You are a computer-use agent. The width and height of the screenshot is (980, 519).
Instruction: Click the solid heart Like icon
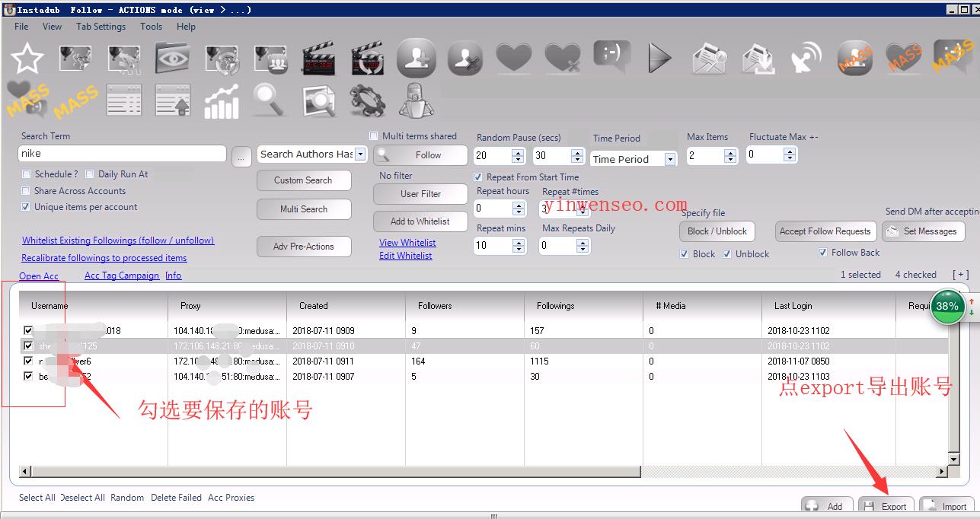click(513, 58)
